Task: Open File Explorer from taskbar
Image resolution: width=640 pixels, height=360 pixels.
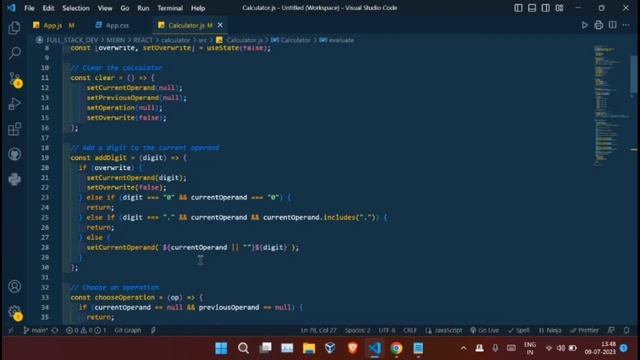Action: tap(309, 348)
